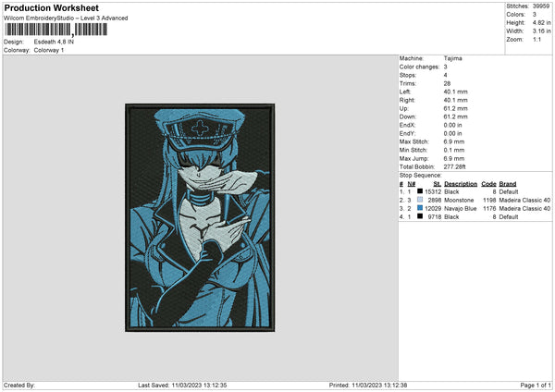Viewport: 555px width, 392px height.
Task: Click the 'Created By:' footer label
Action: [x=19, y=386]
